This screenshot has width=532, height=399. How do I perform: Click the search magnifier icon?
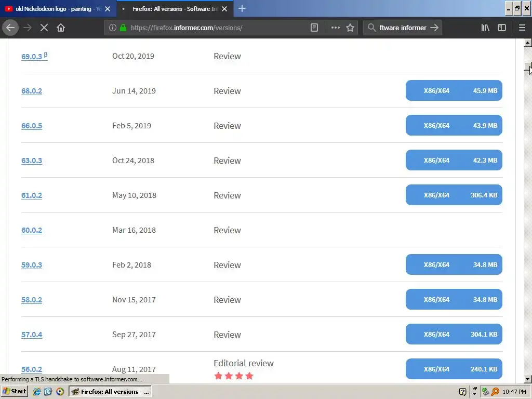click(372, 28)
